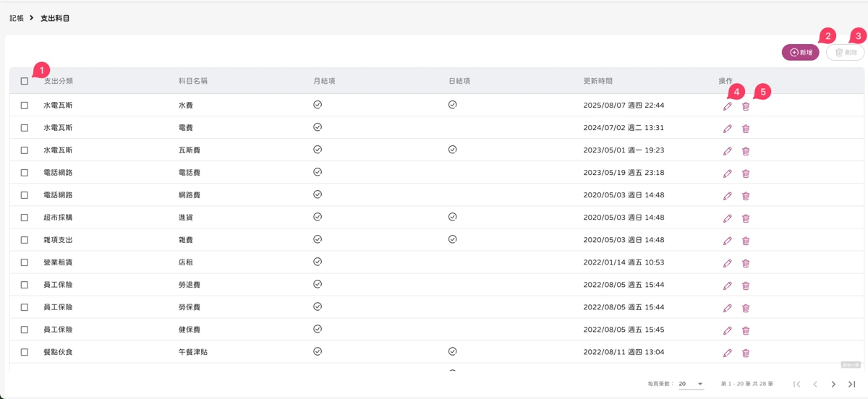
Task: Check the box for the 網路費 row
Action: 25,195
